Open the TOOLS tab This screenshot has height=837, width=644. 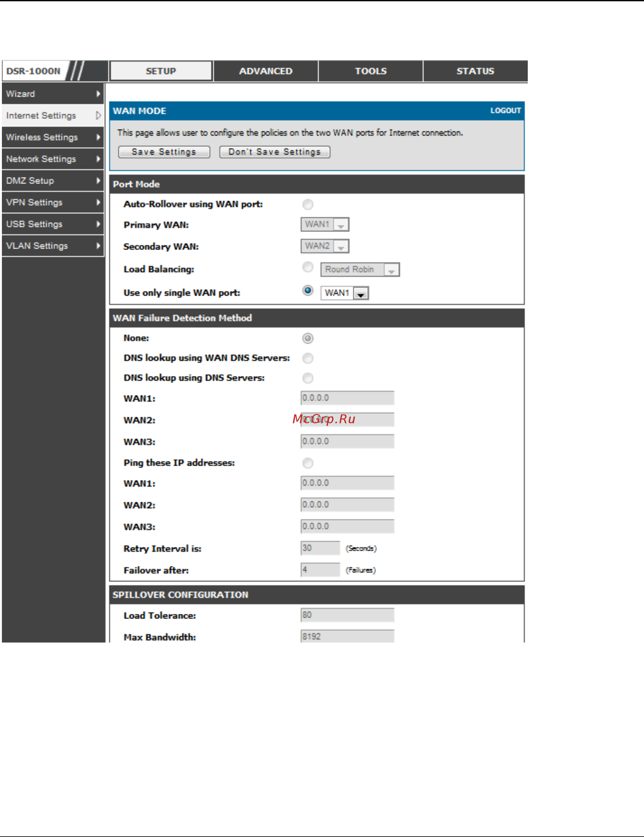tap(371, 71)
